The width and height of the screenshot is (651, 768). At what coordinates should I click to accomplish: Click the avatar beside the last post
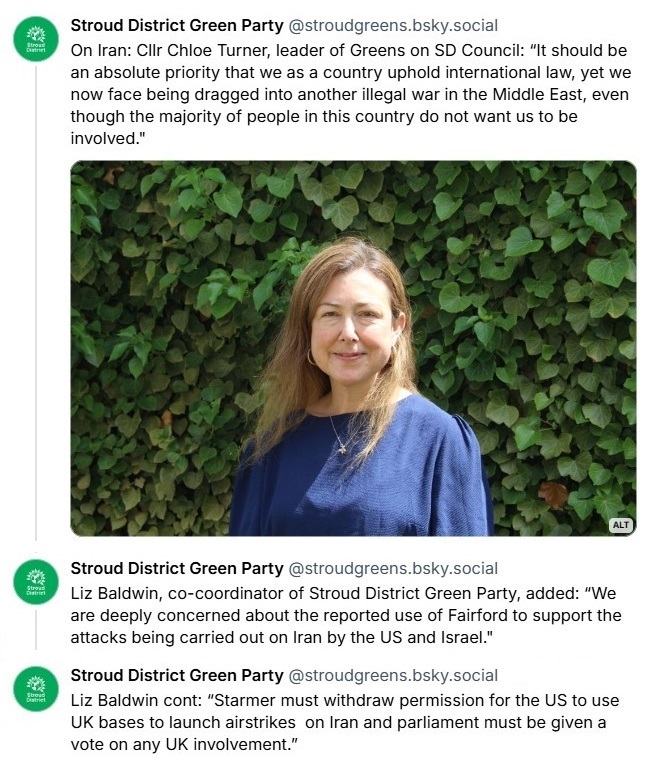35,690
